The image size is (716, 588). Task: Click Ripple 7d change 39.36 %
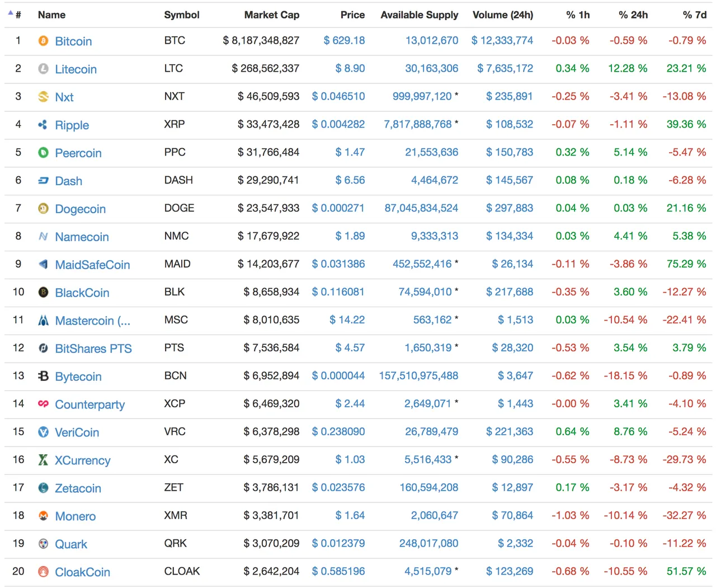686,124
